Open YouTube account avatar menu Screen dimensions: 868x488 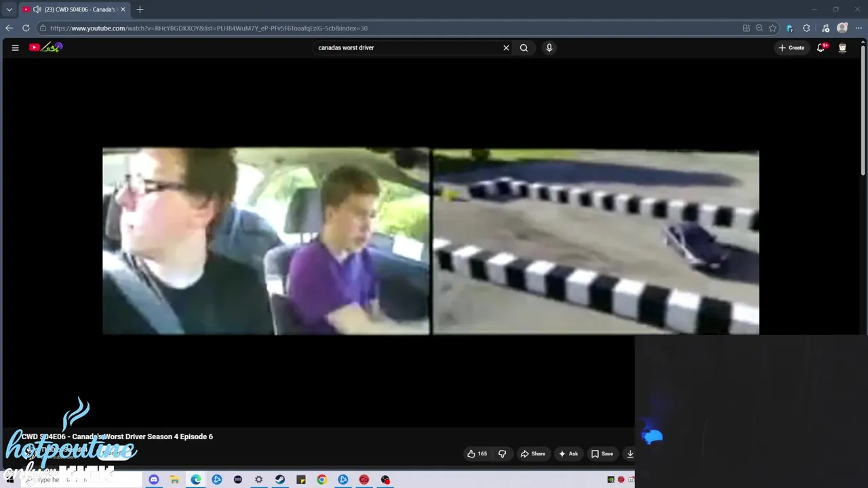click(842, 47)
